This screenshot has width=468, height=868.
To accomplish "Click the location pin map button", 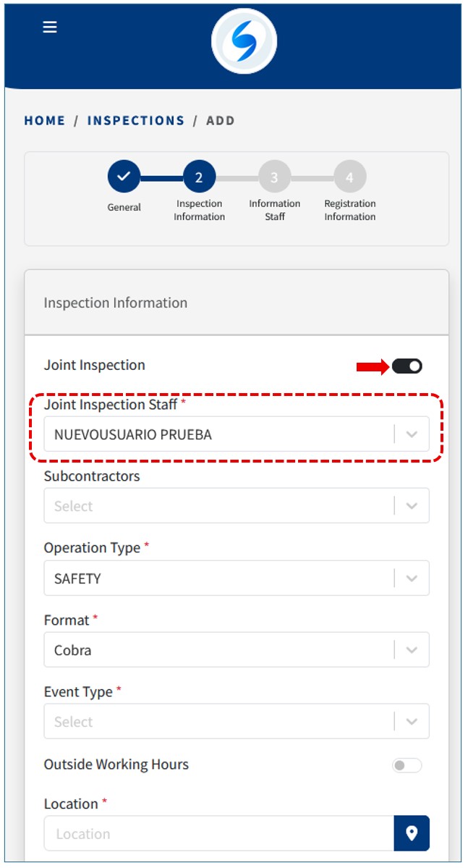I will [x=412, y=833].
